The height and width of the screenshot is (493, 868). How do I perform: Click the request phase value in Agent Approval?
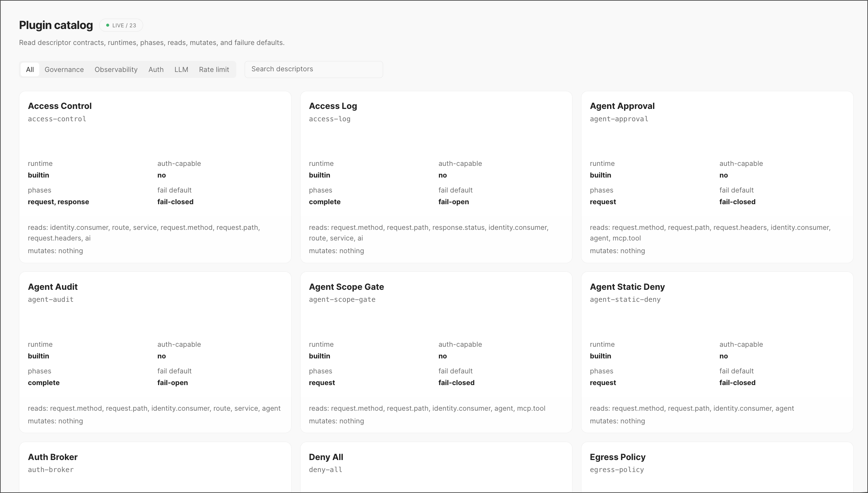coord(603,202)
